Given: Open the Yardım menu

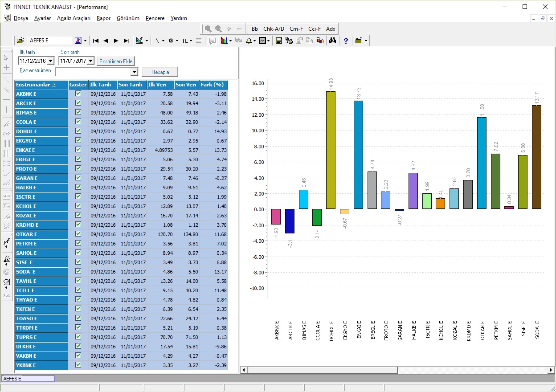Looking at the screenshot, I should pos(179,18).
